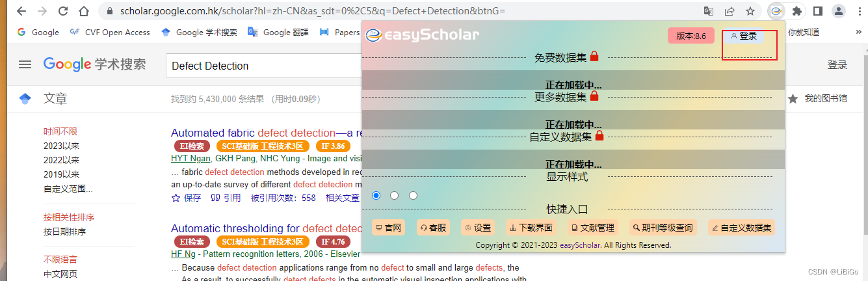Open the CVF Open Access bookmark
868x281 pixels.
click(x=109, y=32)
